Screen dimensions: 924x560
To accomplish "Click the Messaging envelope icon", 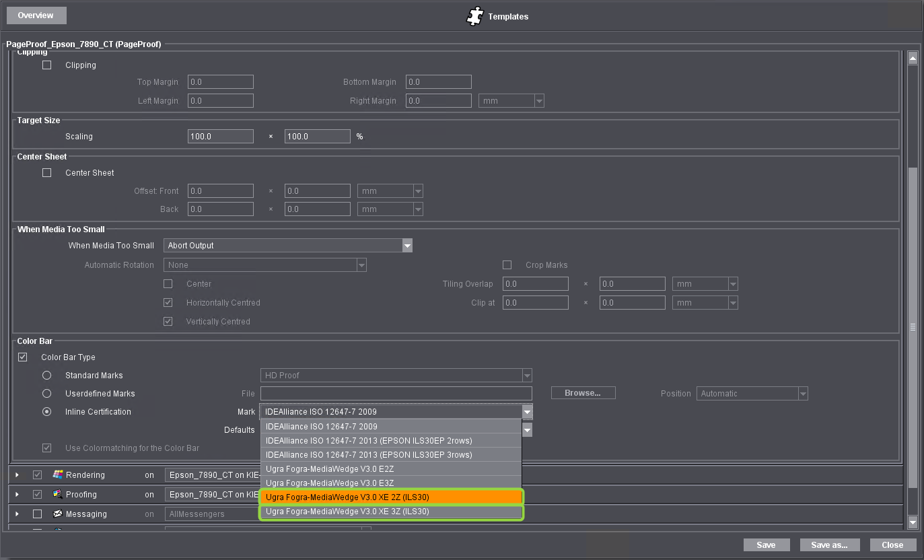I will click(x=58, y=514).
